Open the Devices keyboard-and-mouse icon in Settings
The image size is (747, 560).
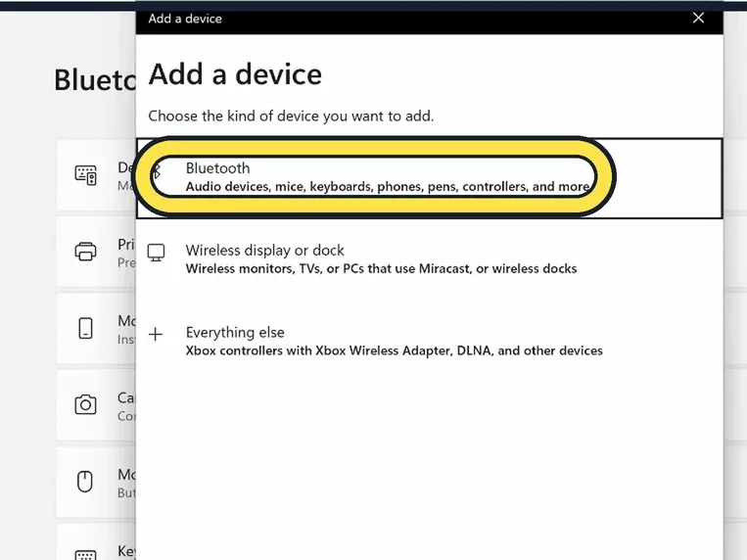point(86,175)
